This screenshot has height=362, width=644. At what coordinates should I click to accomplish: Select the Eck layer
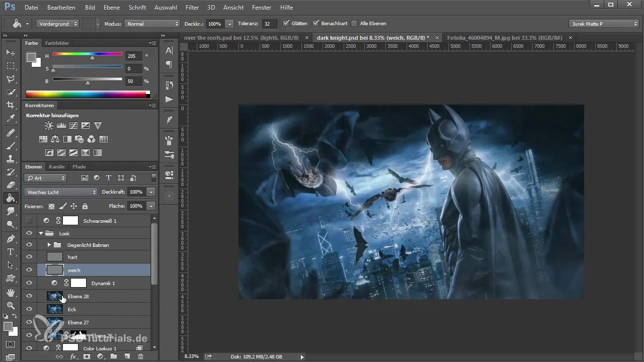tap(94, 309)
